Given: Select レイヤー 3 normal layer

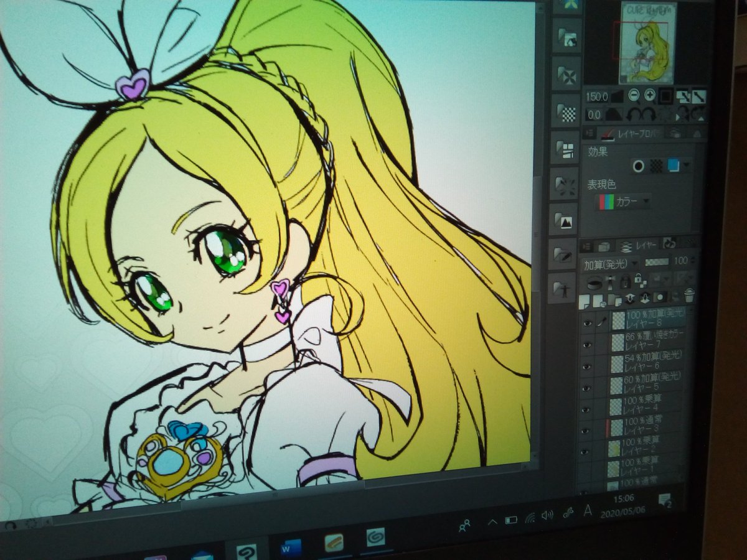Looking at the screenshot, I should (x=644, y=427).
